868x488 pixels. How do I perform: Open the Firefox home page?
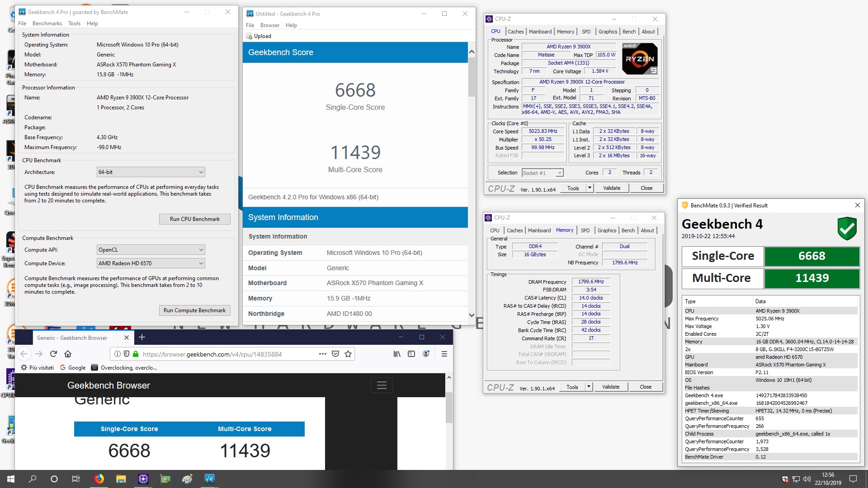(68, 354)
